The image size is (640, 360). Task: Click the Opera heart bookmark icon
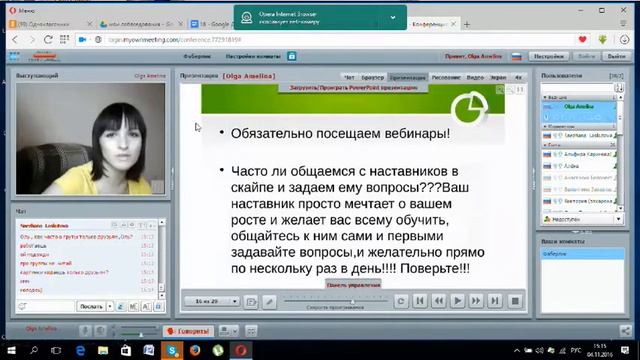click(582, 40)
